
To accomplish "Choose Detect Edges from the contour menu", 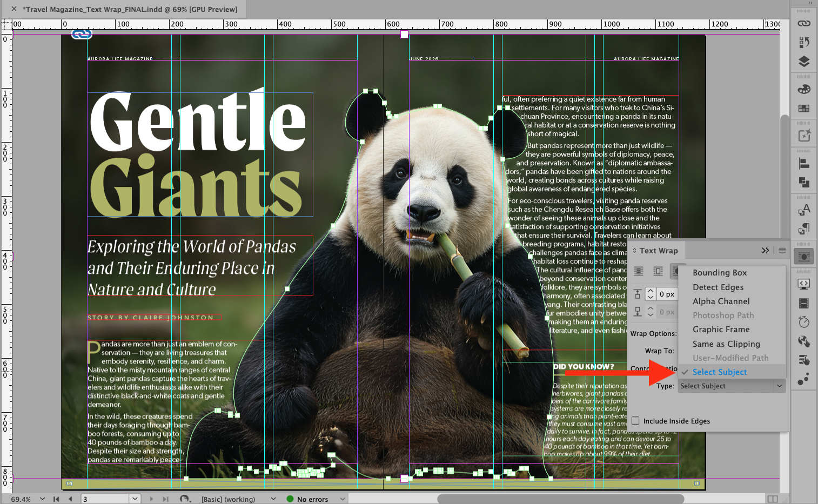I will 718,287.
